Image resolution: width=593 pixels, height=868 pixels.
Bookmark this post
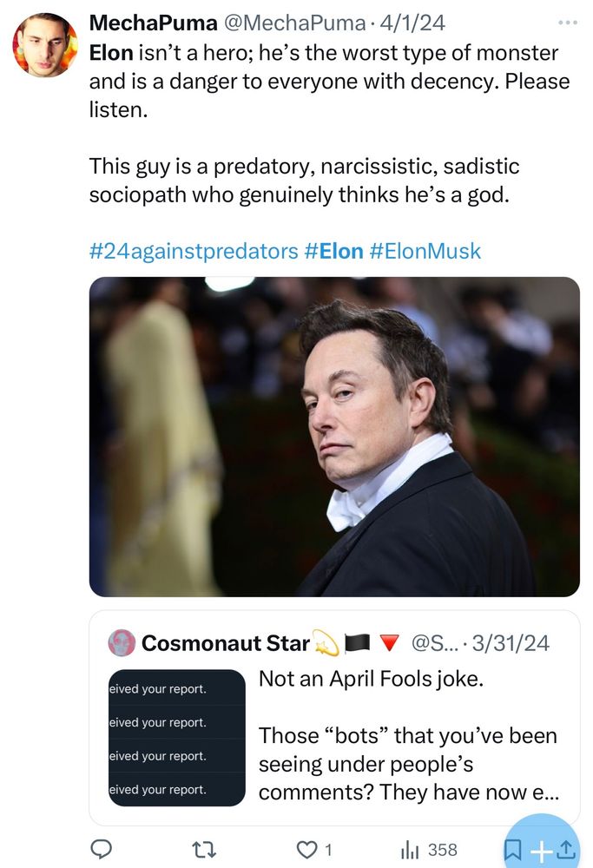click(512, 852)
